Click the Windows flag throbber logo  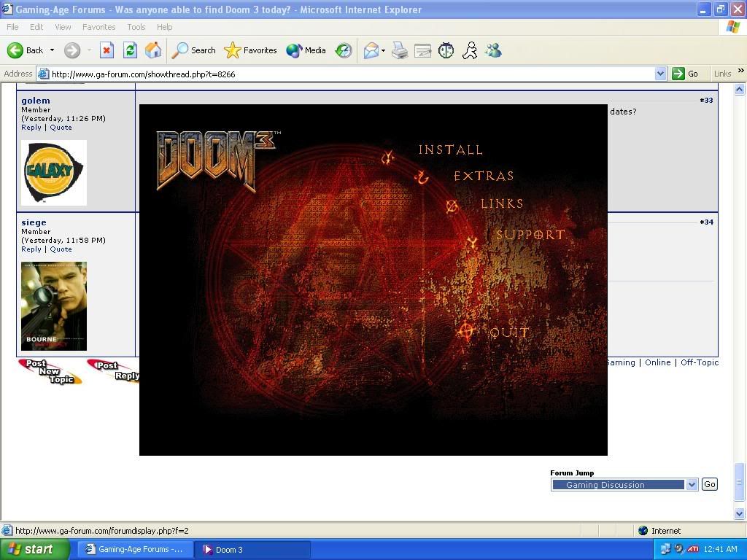pos(732,27)
